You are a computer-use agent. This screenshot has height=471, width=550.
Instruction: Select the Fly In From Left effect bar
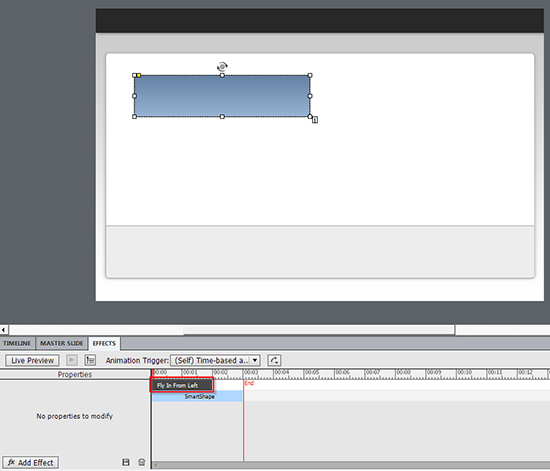[x=182, y=385]
